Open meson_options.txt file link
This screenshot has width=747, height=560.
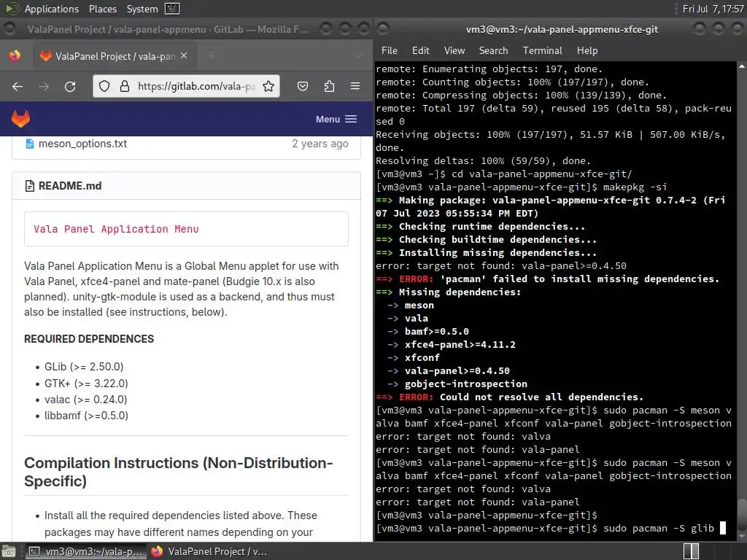click(x=83, y=144)
